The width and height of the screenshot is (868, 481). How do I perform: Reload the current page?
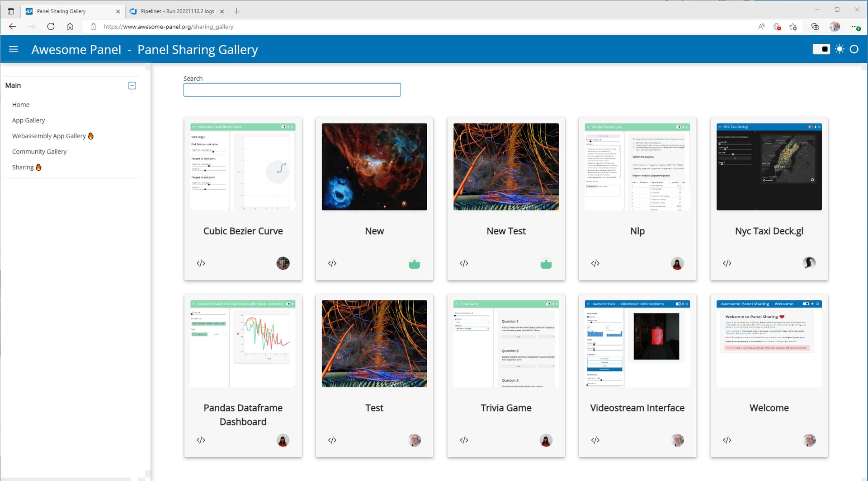coord(51,27)
